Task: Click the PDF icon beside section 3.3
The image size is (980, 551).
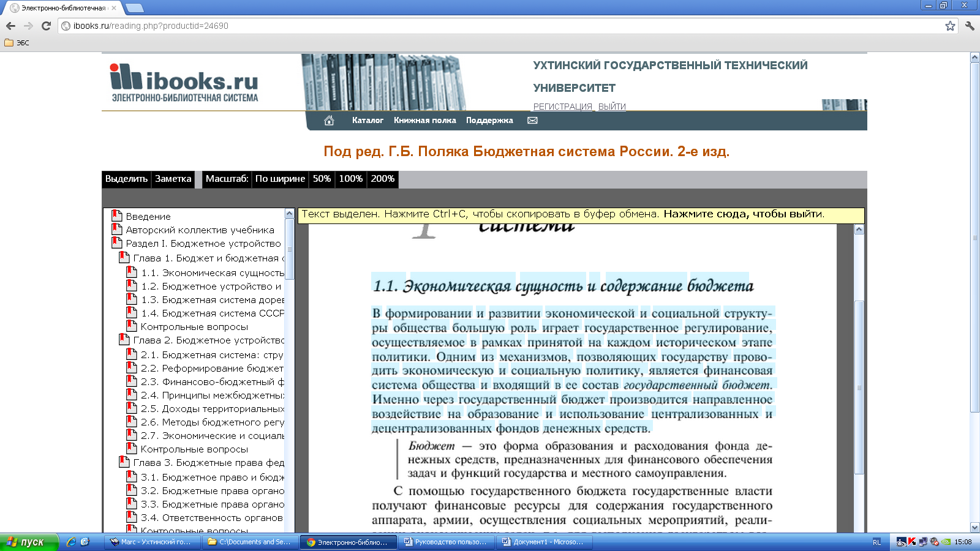Action: [132, 503]
